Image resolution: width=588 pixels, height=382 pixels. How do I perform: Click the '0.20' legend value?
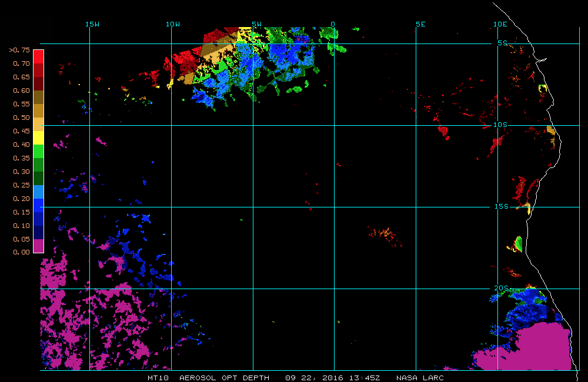tap(21, 198)
